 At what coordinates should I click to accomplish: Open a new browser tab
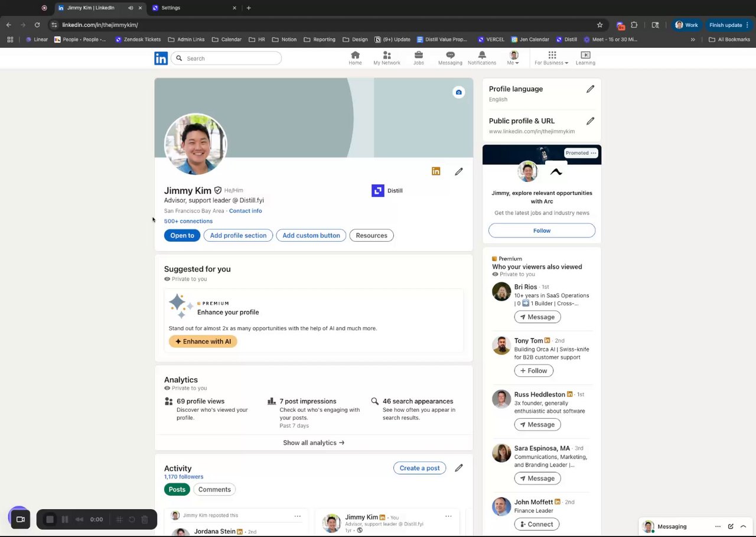pyautogui.click(x=249, y=8)
